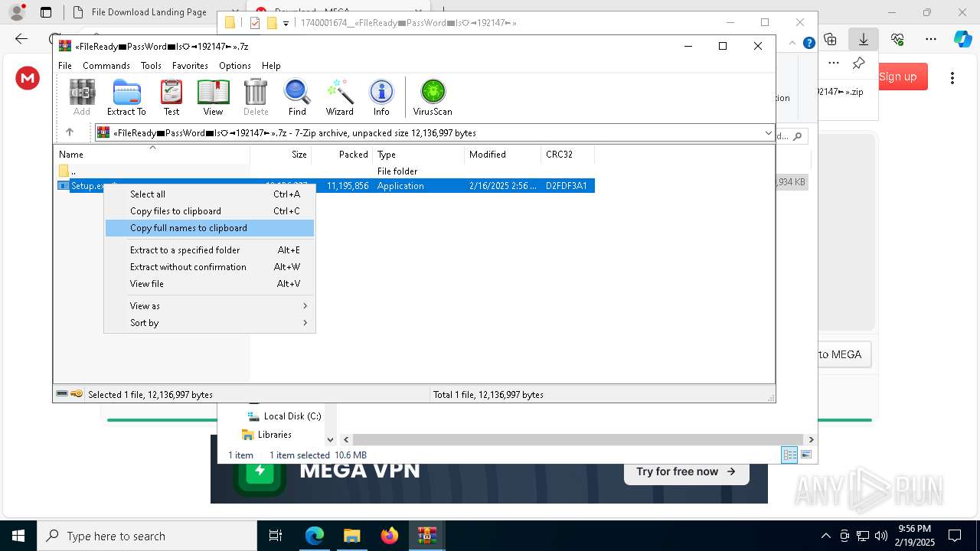The height and width of the screenshot is (551, 980).
Task: Click the Extract To toolbar icon
Action: (x=126, y=97)
